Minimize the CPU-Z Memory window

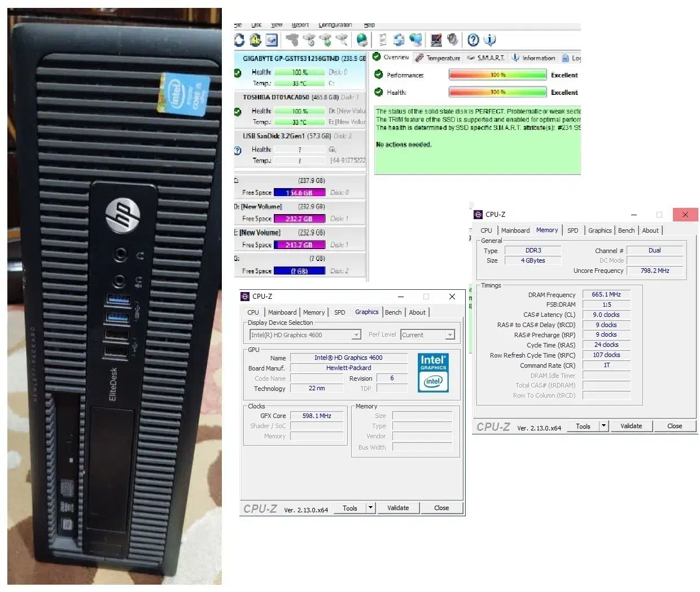click(x=634, y=215)
